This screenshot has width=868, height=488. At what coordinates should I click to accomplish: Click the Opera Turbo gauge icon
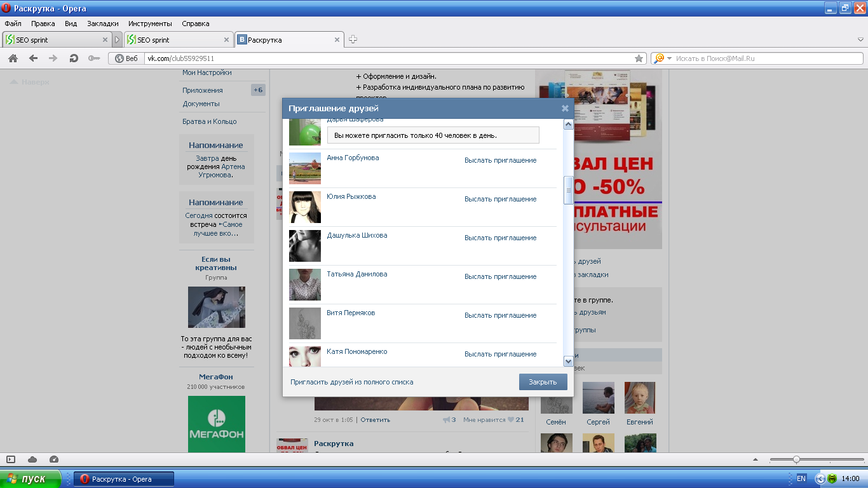pyautogui.click(x=54, y=459)
